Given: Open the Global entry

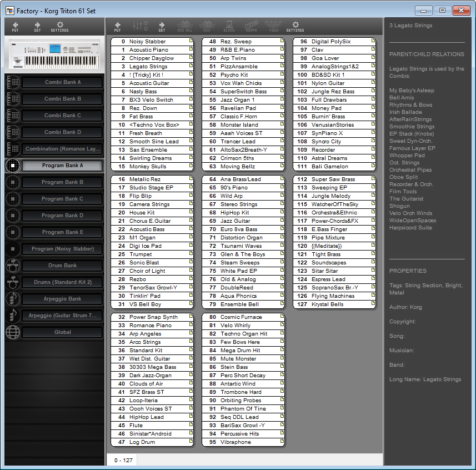Looking at the screenshot, I should pyautogui.click(x=62, y=332).
